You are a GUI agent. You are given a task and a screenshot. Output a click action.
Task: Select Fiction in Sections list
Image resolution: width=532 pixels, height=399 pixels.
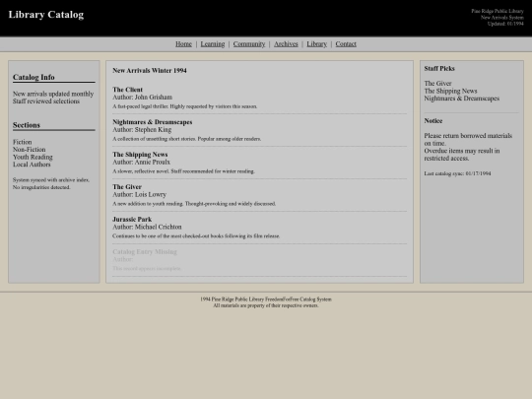[x=23, y=142]
